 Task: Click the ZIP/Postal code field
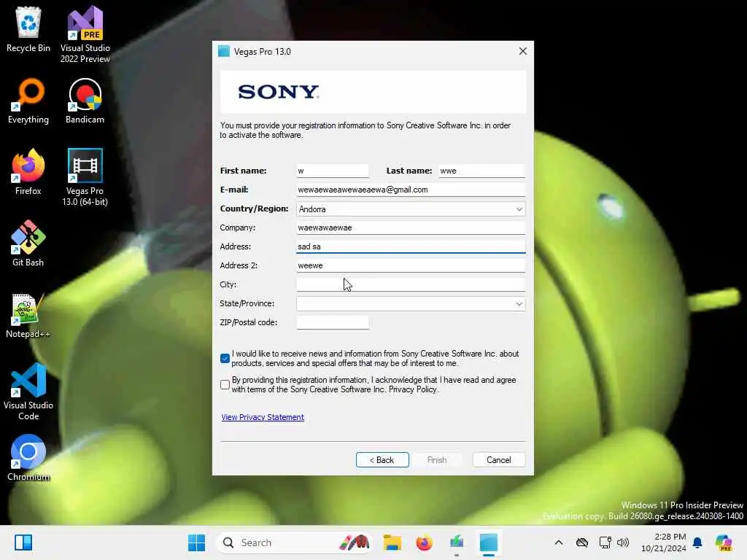[x=333, y=322]
